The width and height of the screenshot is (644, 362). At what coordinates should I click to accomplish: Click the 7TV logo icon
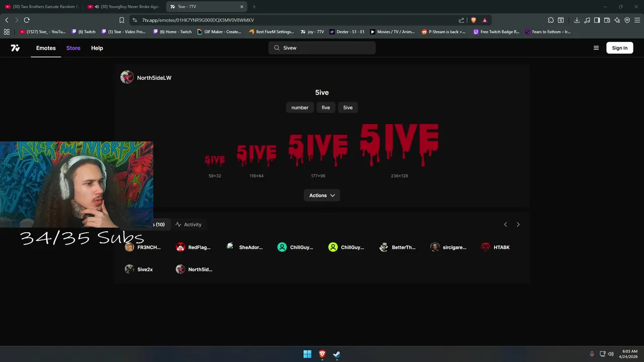tap(15, 48)
